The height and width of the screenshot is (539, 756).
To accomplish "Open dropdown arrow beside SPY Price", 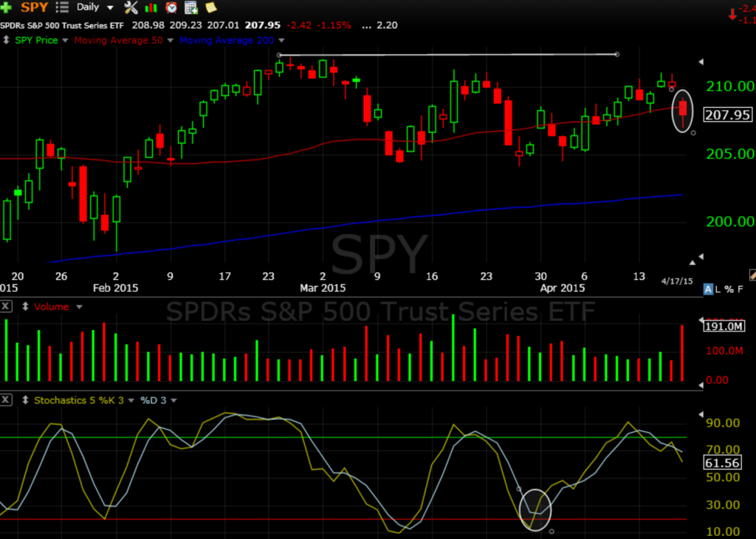I will pyautogui.click(x=65, y=41).
